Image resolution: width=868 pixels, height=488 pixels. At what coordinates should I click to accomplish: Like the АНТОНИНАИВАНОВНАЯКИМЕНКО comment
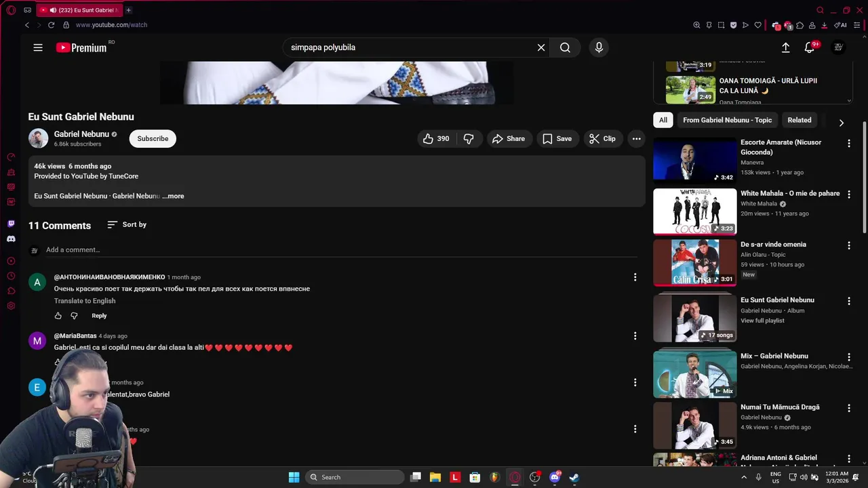click(58, 316)
